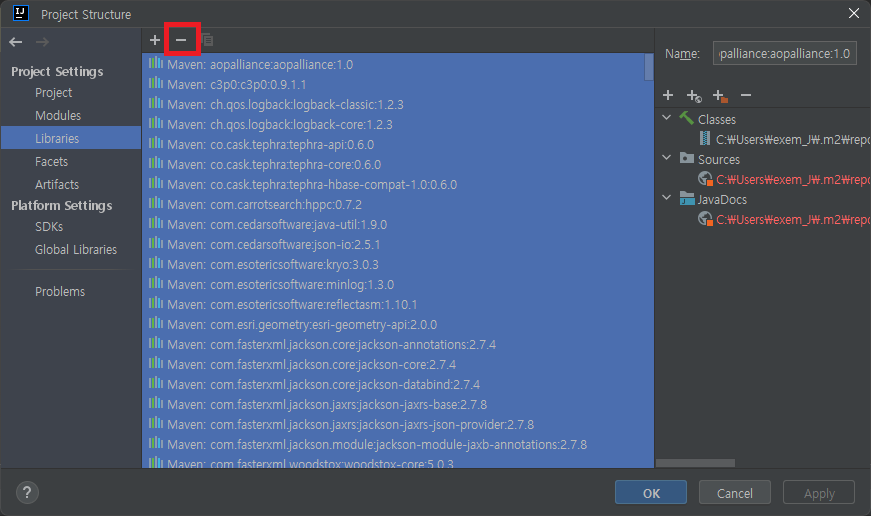Select Maven: co.cask.tephra:tephra-api:0.6.0
Screen dimensions: 871x516
click(x=398, y=144)
